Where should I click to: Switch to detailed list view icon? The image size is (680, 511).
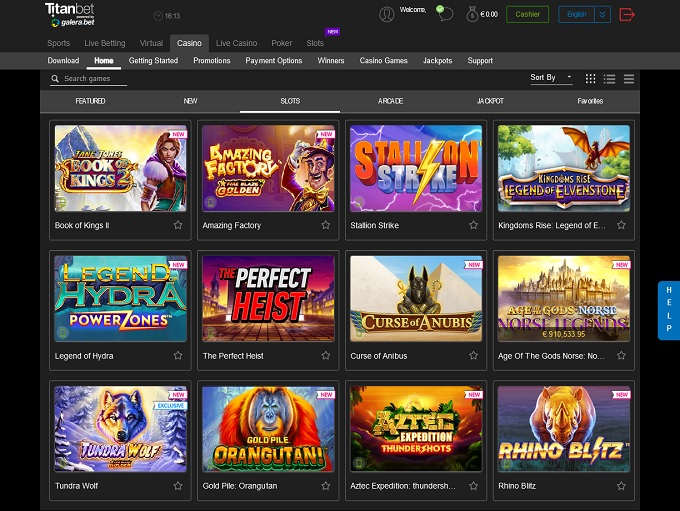click(x=610, y=78)
